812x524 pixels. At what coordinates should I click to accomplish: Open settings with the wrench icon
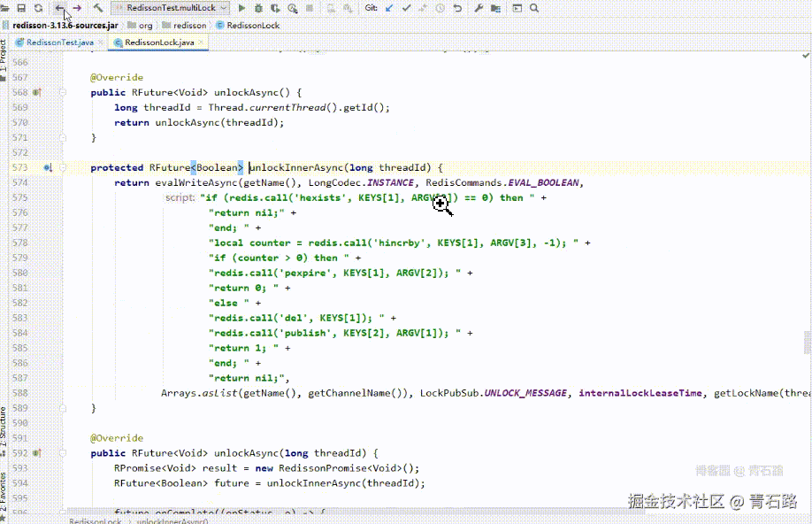tap(479, 8)
